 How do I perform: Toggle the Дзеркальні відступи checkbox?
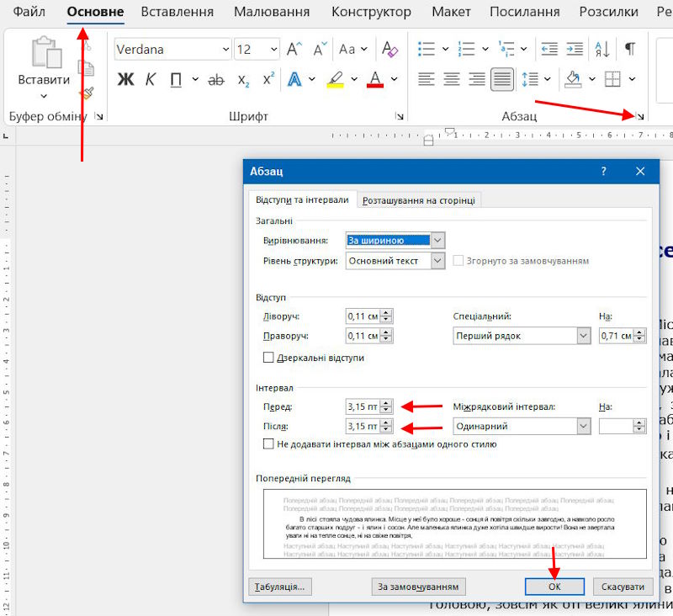tap(268, 358)
